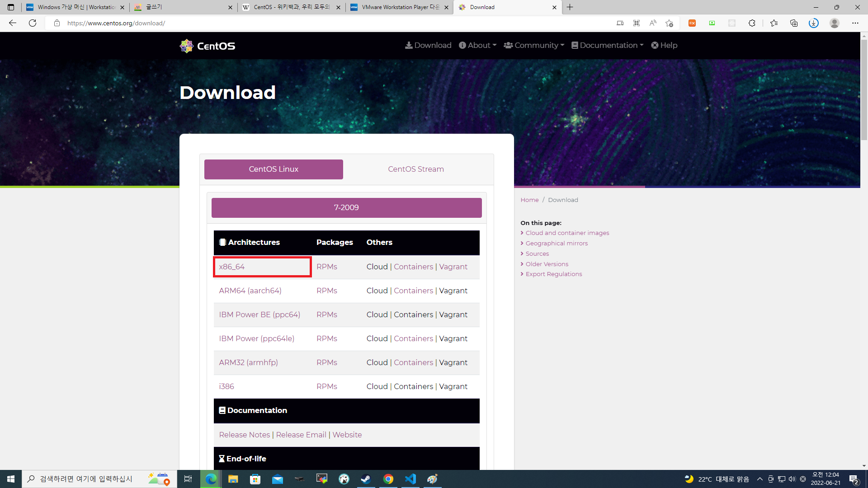This screenshot has width=868, height=488.
Task: Collapse the 7-2009 version button
Action: (346, 207)
